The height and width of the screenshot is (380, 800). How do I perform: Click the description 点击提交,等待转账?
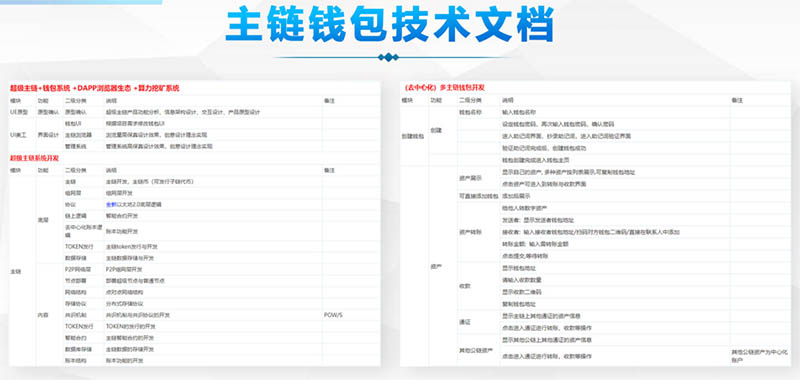point(525,256)
